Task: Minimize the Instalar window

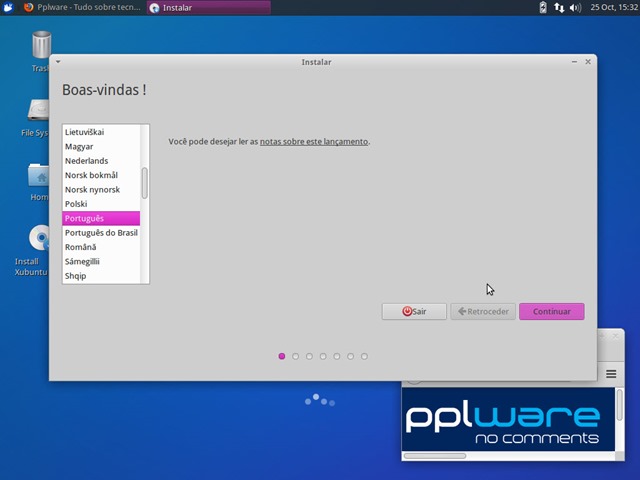Action: click(x=574, y=62)
